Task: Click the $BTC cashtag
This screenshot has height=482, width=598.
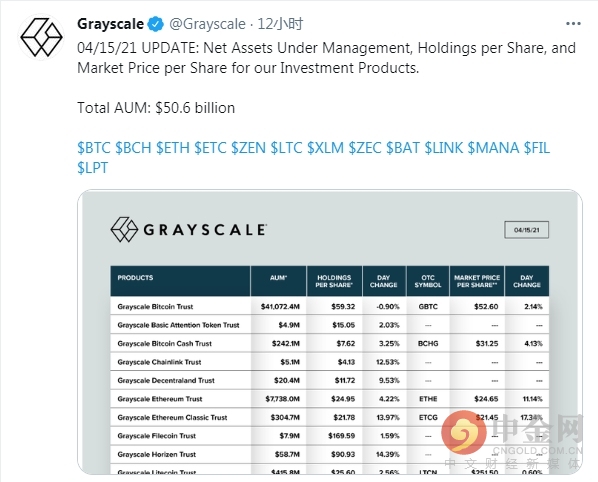Action: point(94,148)
